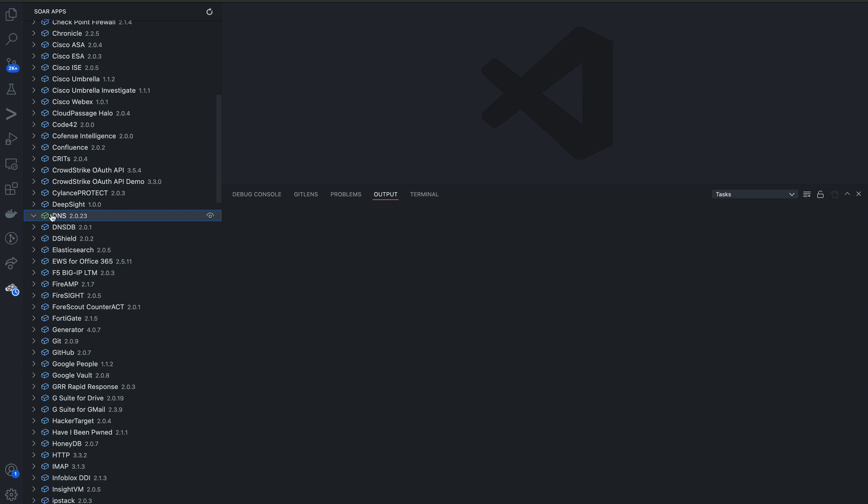Open the Docker view
Screen dimensions: 868x504
(x=11, y=213)
